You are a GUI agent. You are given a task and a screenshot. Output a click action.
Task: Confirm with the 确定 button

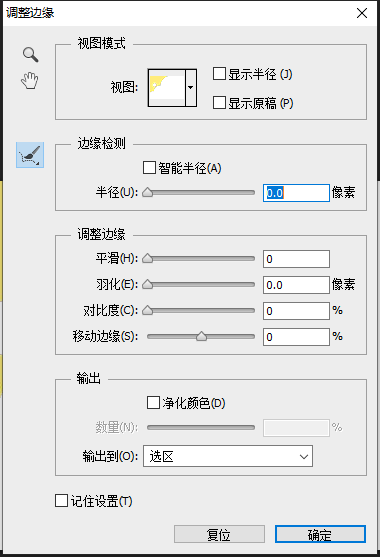tap(320, 534)
